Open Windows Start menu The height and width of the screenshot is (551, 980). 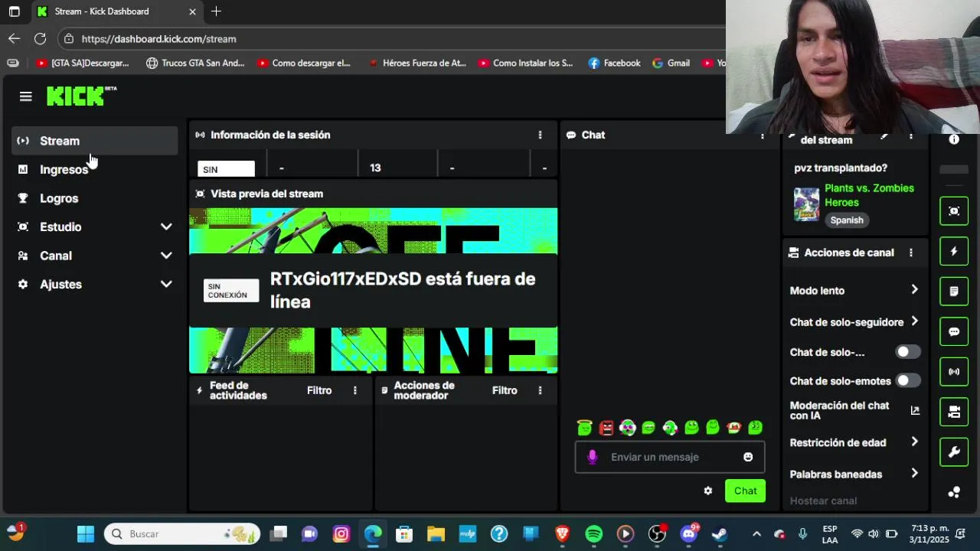[86, 533]
